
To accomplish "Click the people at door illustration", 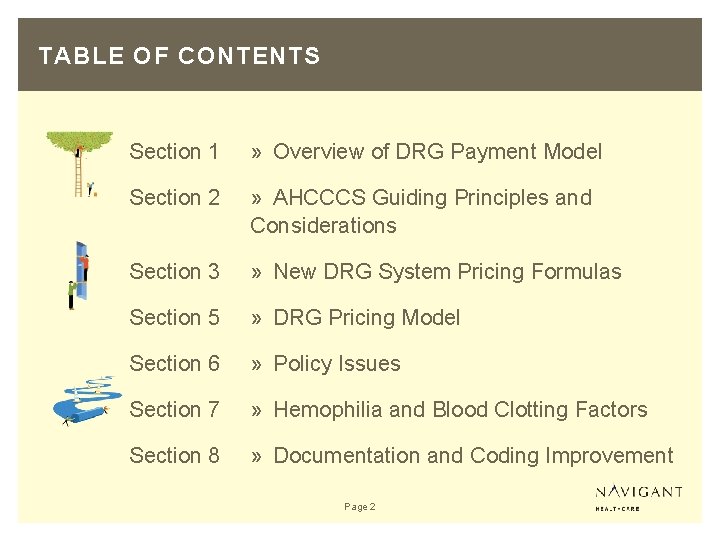I will (78, 275).
